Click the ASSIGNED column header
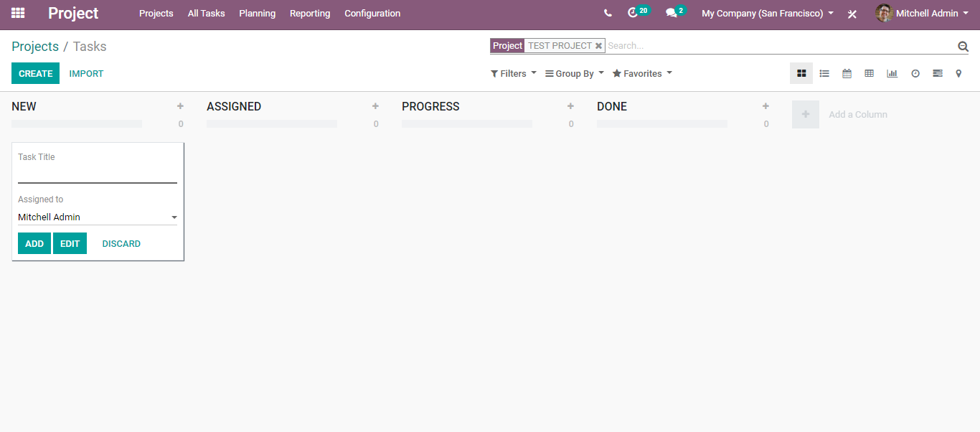The image size is (980, 432). (x=234, y=106)
